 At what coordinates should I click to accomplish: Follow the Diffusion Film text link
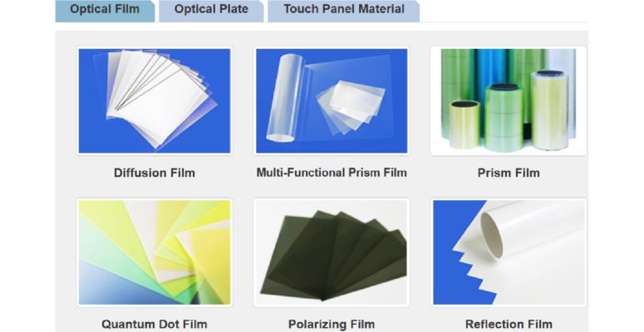(x=155, y=173)
